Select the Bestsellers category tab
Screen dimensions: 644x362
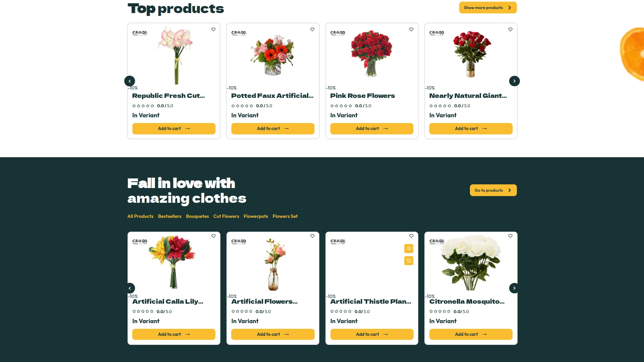point(170,216)
